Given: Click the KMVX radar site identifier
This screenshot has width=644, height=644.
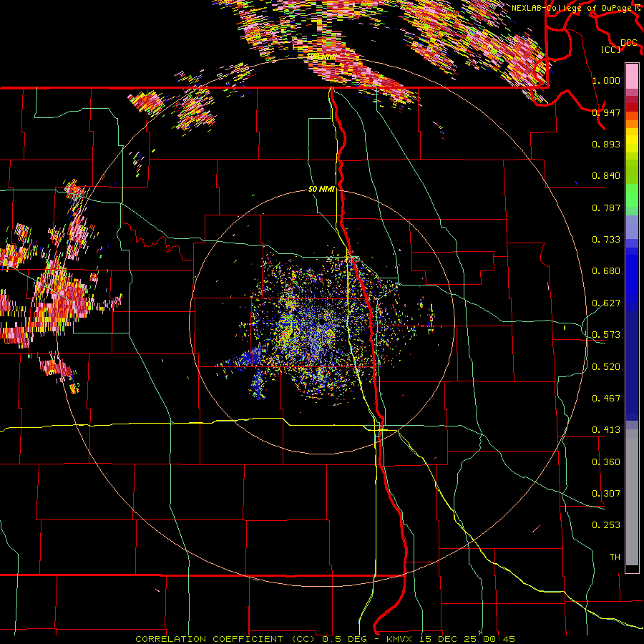Looking at the screenshot, I should click(x=401, y=639).
